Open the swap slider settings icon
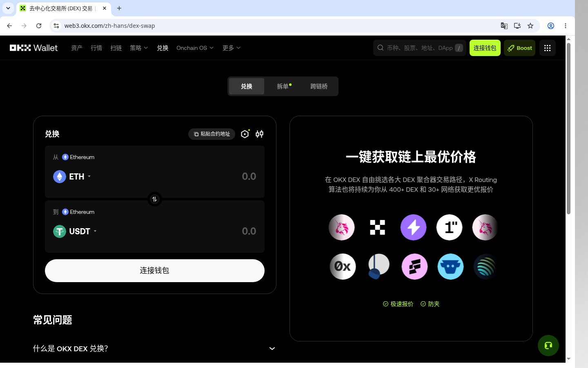Viewport: 588px width, 368px height. pos(260,134)
